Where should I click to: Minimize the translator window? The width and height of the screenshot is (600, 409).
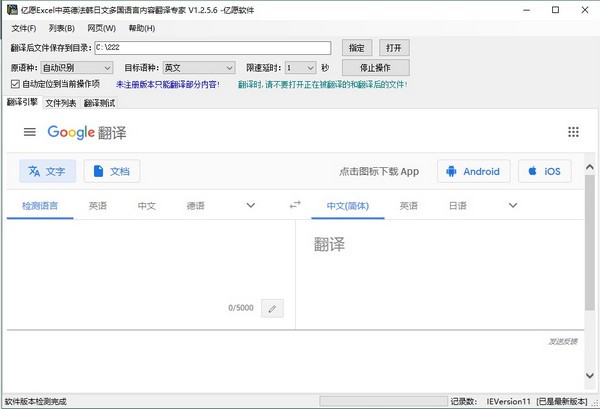(x=527, y=10)
